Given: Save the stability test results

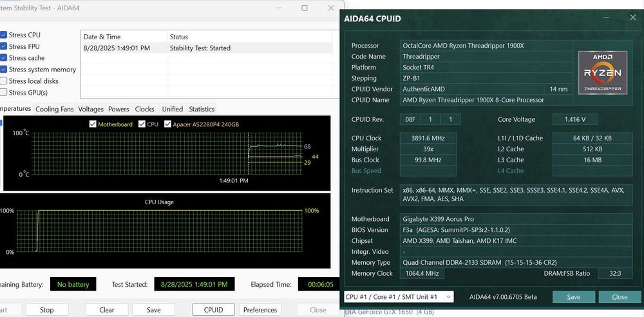Looking at the screenshot, I should pos(154,310).
